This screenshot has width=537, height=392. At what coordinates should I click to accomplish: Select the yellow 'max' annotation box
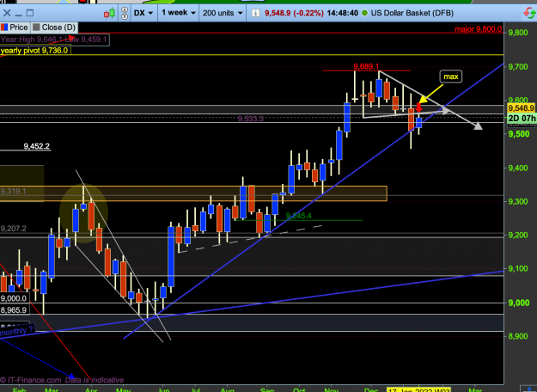(x=451, y=77)
